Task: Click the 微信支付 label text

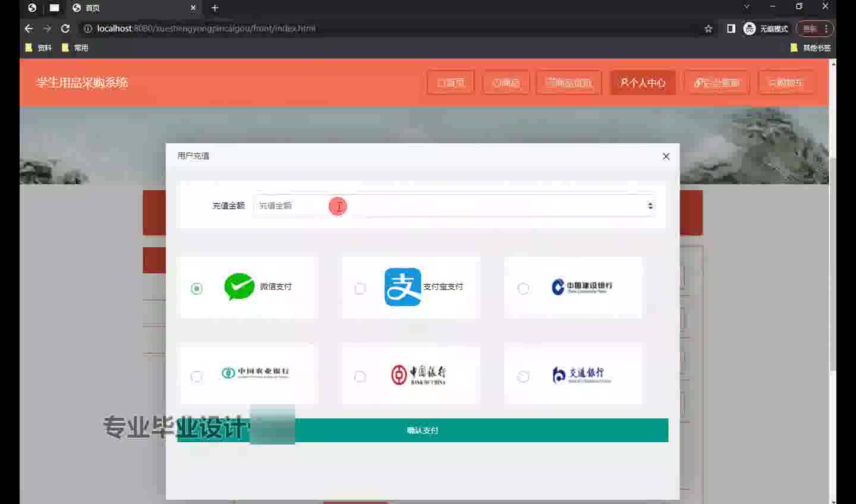Action: click(276, 286)
